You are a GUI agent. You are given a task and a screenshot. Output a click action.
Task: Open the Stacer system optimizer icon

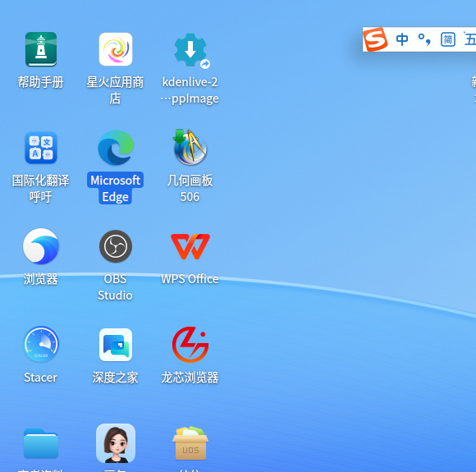pyautogui.click(x=41, y=344)
